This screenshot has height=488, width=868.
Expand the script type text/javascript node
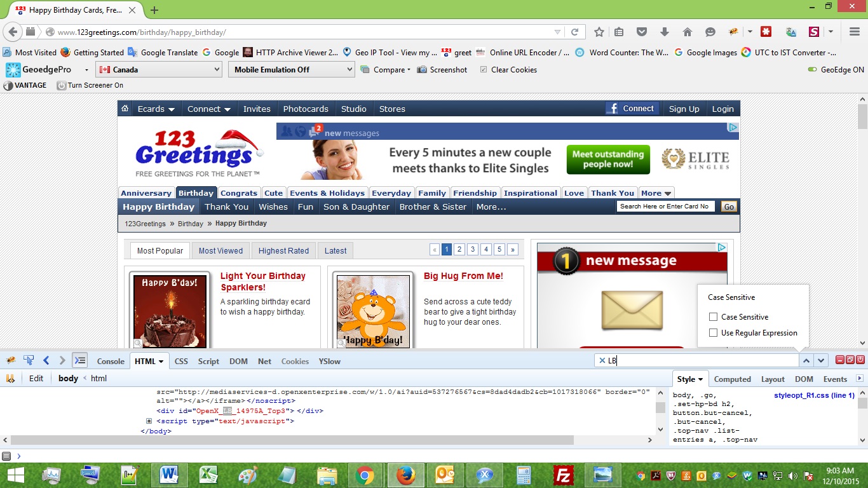pos(149,421)
